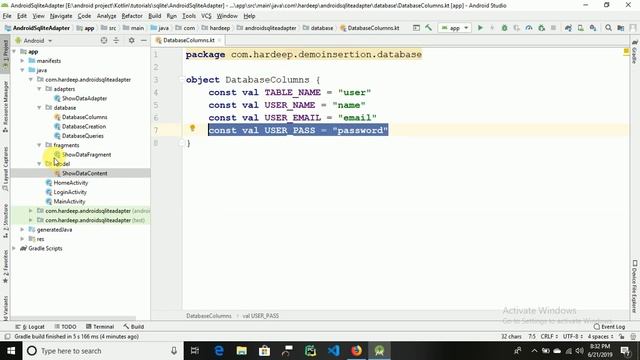The image size is (640, 360).
Task: Open Project panel settings gear
Action: pyautogui.click(x=131, y=40)
